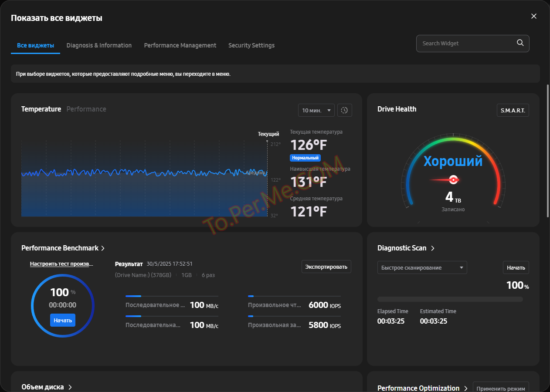Image resolution: width=550 pixels, height=392 pixels.
Task: Start benchmark with blue Начать button
Action: tap(63, 320)
